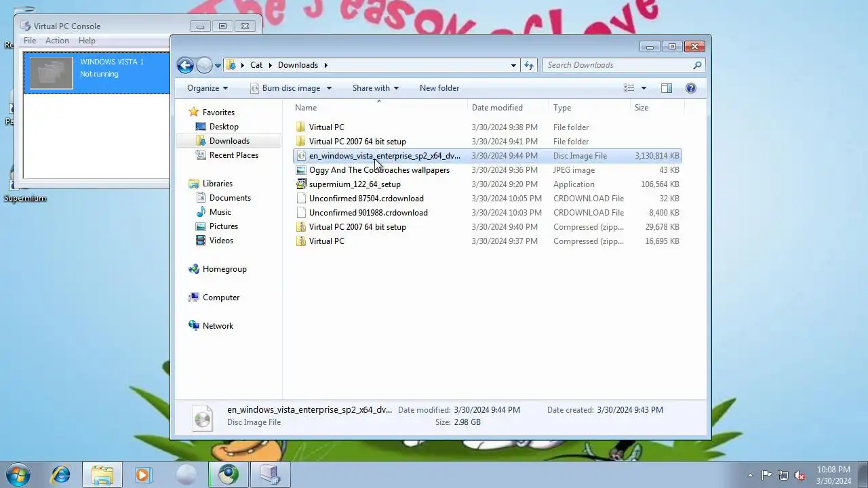Select WINDOWS VISTA 1 virtual machine thumbnail
Image resolution: width=868 pixels, height=488 pixels.
point(52,73)
